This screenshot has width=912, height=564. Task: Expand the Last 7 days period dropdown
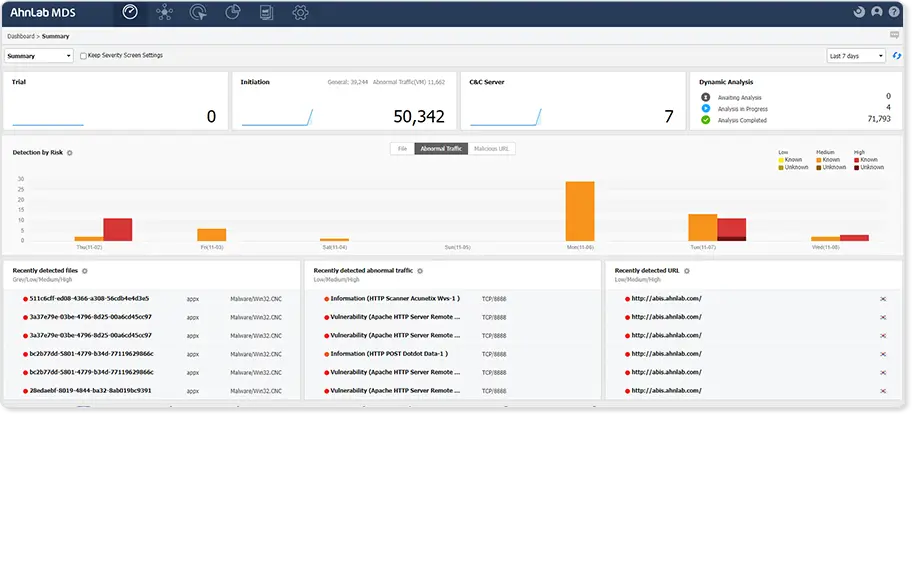pyautogui.click(x=856, y=56)
